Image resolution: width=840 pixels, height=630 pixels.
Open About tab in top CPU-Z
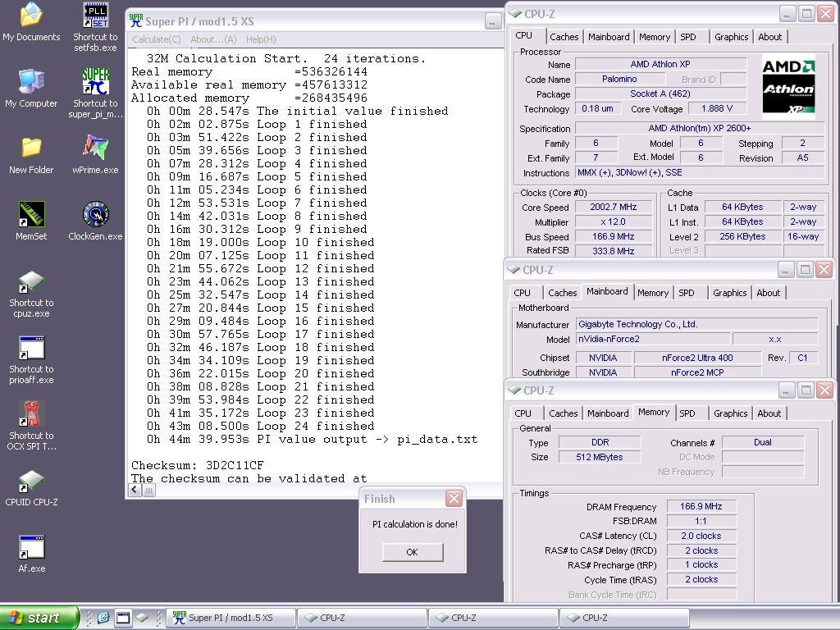click(769, 37)
